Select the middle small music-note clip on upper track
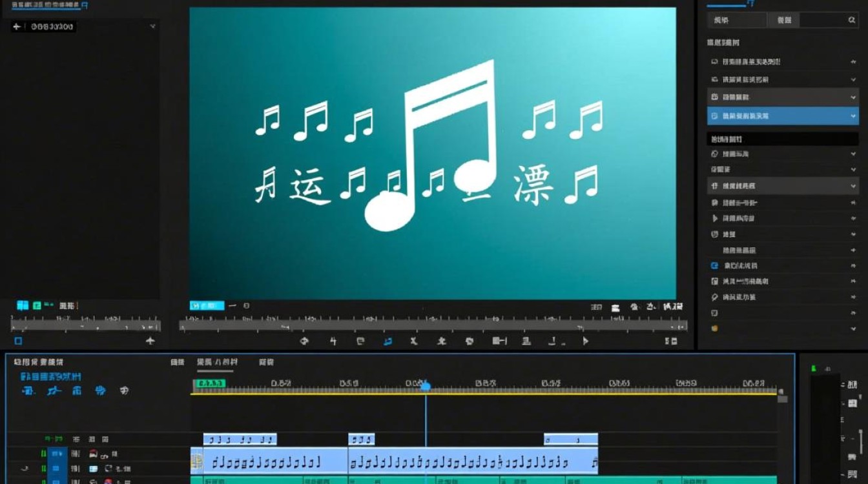The width and height of the screenshot is (868, 484). [x=362, y=439]
